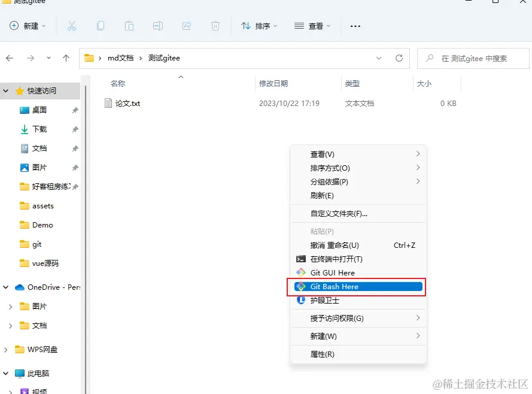This screenshot has height=394, width=532.
Task: Sort by the 修改日期 column header
Action: pos(273,83)
